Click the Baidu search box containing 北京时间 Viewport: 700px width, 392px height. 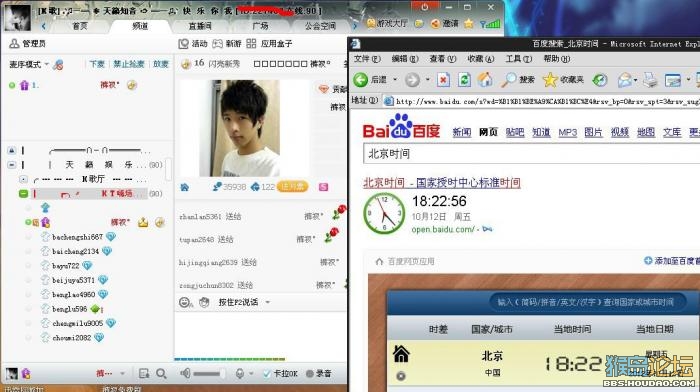[531, 154]
